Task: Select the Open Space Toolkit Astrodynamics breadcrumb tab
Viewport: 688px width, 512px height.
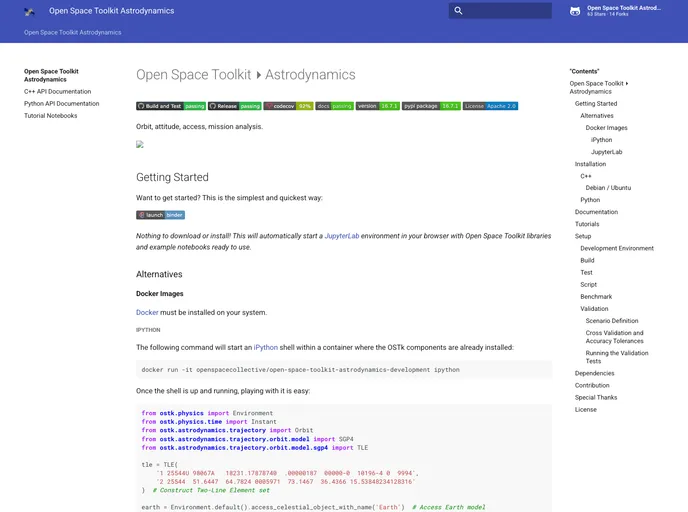Action: point(72,32)
